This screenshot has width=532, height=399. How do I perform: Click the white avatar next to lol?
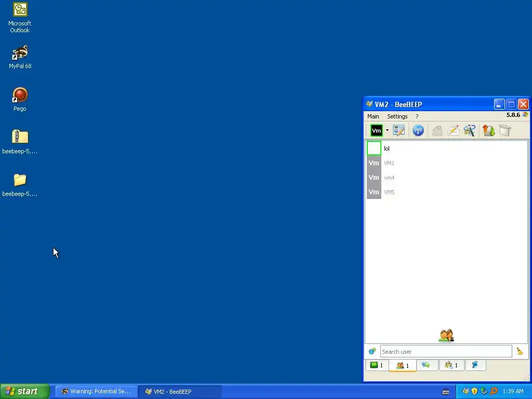pos(374,148)
